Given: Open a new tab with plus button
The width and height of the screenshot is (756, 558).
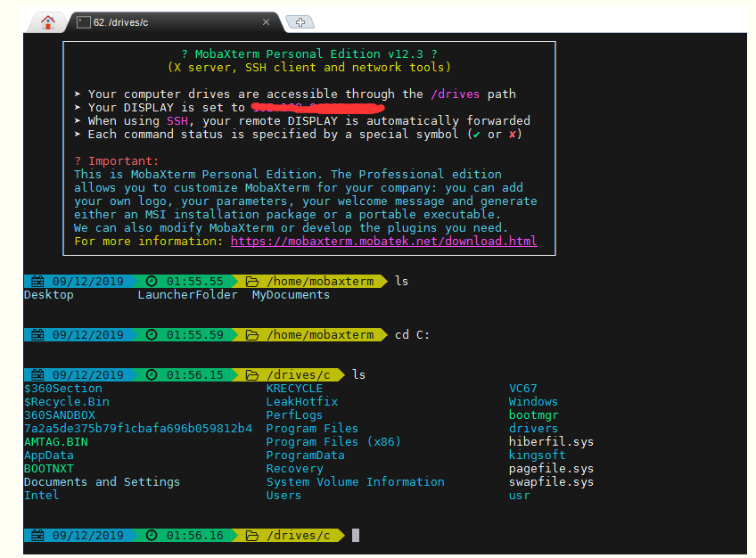Looking at the screenshot, I should 300,22.
